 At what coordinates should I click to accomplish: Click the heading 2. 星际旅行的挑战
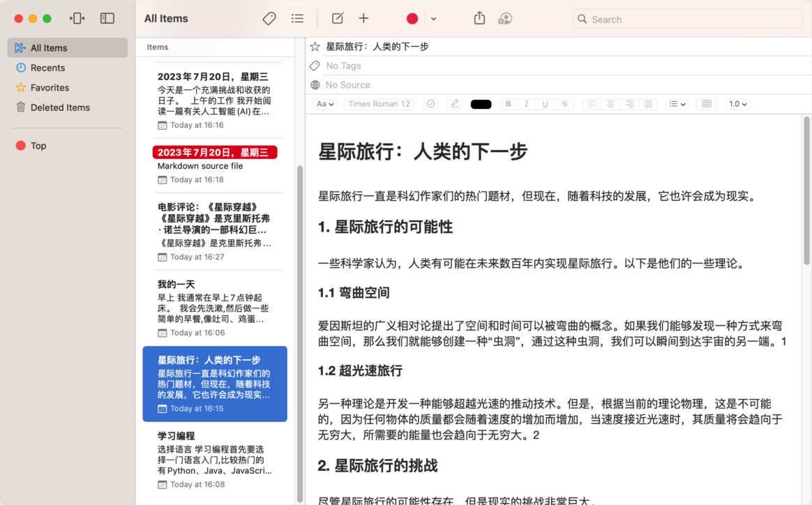point(377,466)
